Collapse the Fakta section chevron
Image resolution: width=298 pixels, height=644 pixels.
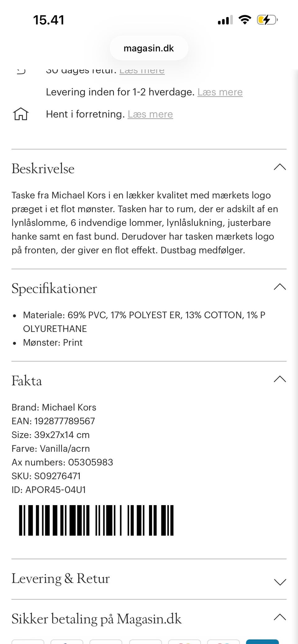point(280,379)
